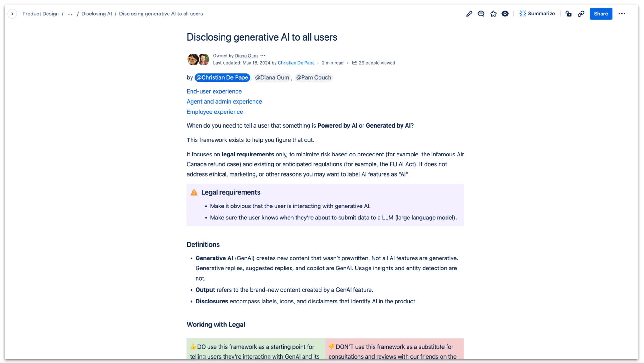
Task: Click the Summarize AI icon
Action: click(x=523, y=14)
